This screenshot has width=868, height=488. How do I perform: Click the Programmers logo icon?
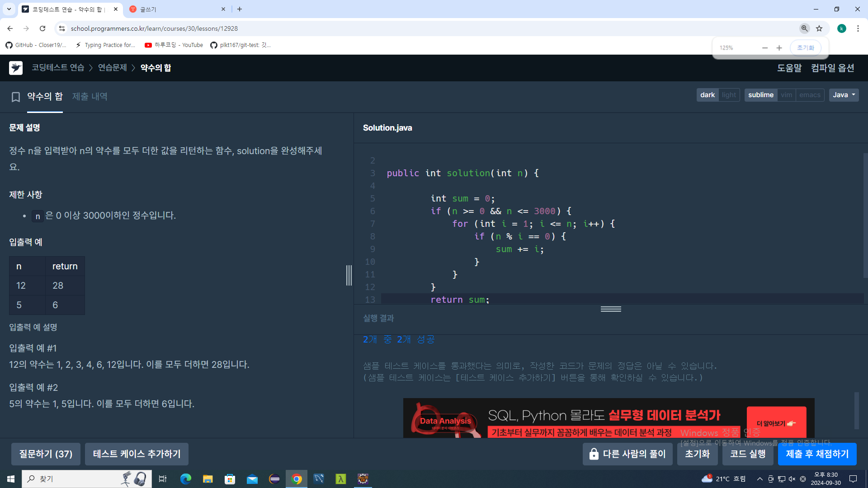(16, 68)
